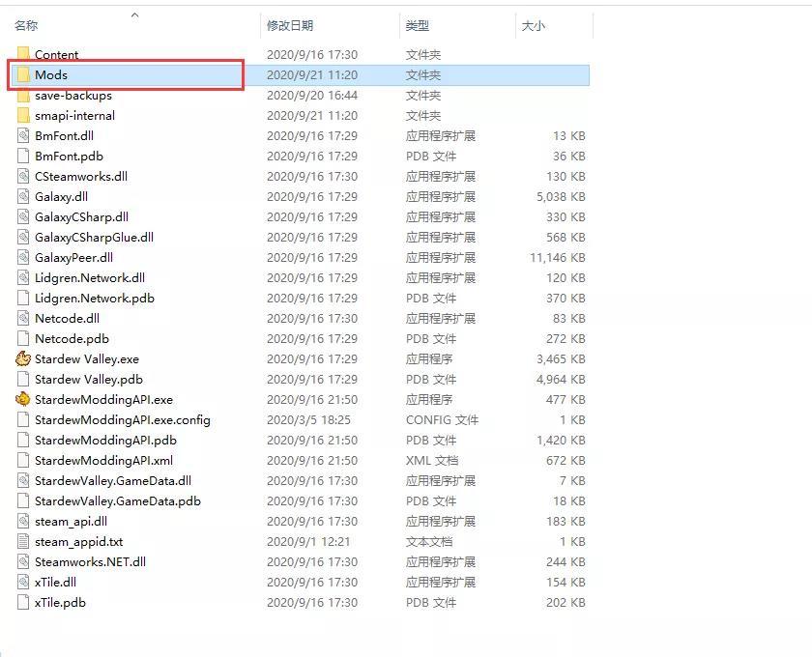Click the Lidgren.Network.dll file icon

[x=23, y=277]
